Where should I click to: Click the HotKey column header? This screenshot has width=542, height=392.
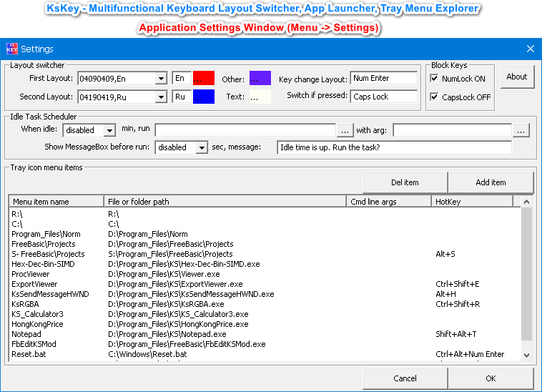[x=472, y=202]
